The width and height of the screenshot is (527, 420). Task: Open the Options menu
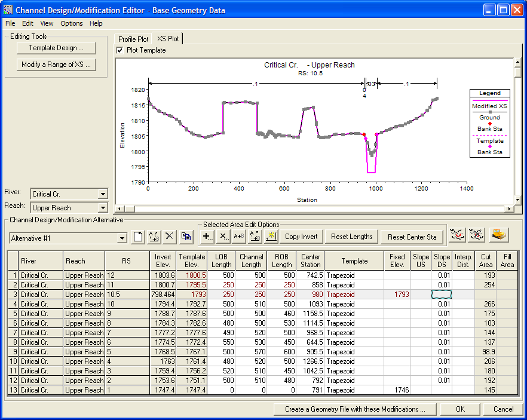(x=72, y=23)
